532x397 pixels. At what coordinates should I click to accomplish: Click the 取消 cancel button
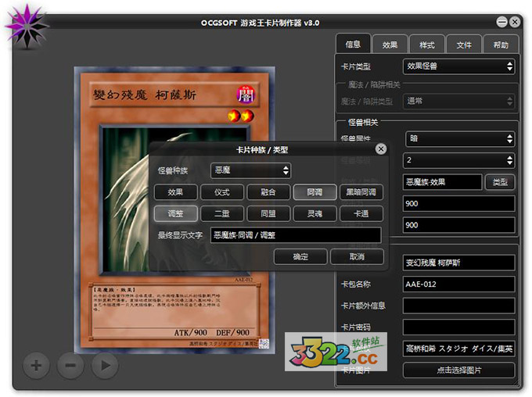coord(357,256)
